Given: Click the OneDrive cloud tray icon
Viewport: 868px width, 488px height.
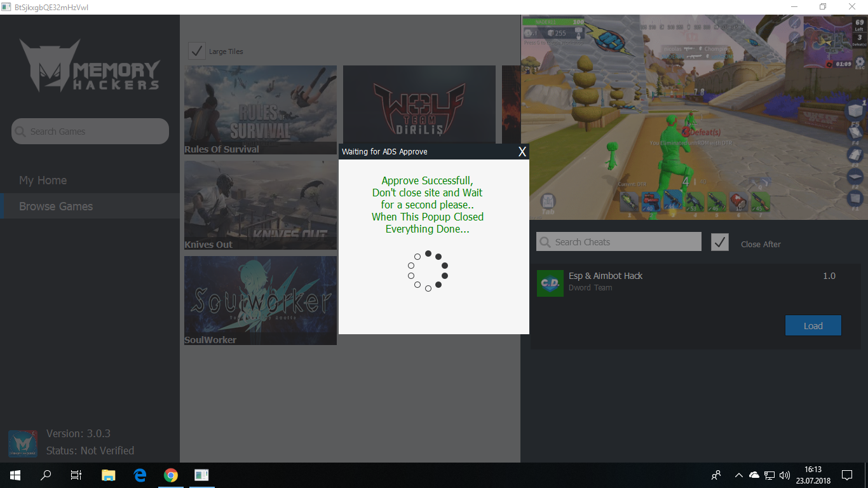Looking at the screenshot, I should tap(754, 475).
